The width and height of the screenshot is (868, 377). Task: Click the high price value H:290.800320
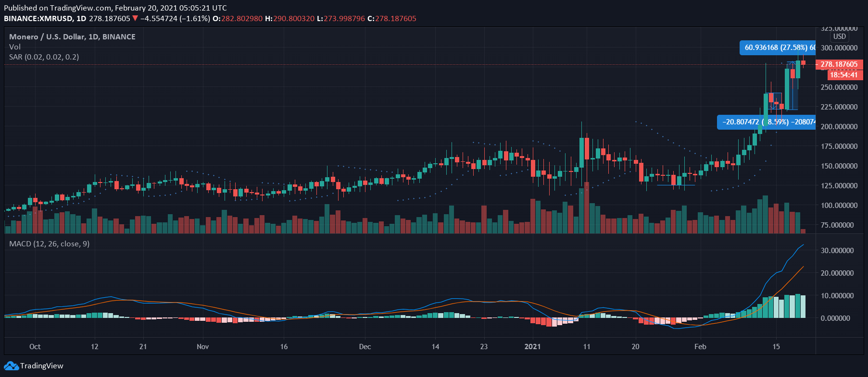290,19
